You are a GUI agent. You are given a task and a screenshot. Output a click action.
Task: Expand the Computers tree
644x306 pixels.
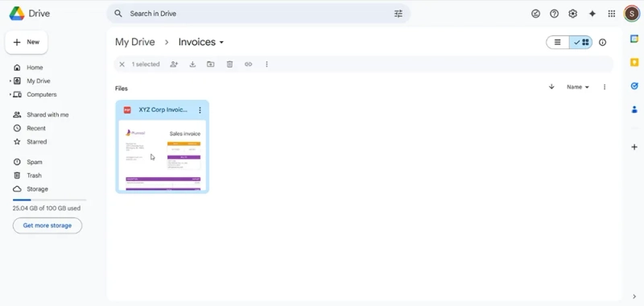pos(10,94)
